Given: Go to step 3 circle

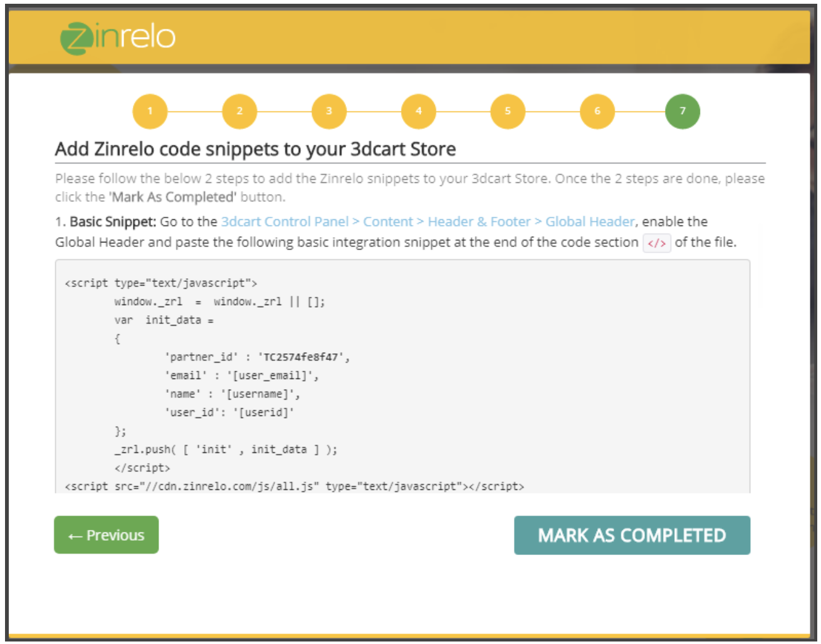Looking at the screenshot, I should 329,111.
